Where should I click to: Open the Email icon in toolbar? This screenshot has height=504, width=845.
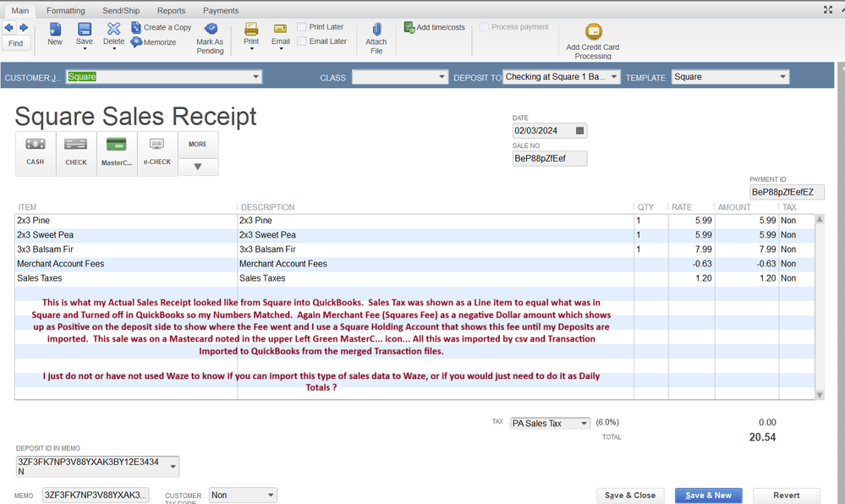pyautogui.click(x=280, y=30)
